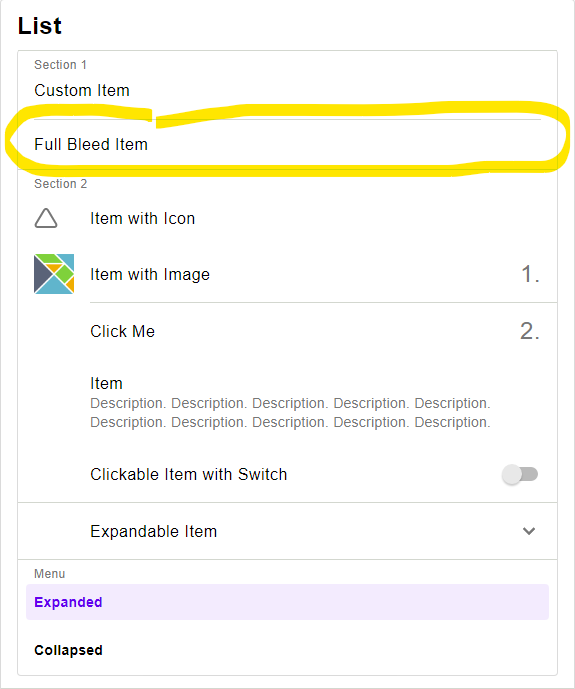Toggle the Clickable Item with Switch
Image resolution: width=575 pixels, height=689 pixels.
tap(520, 475)
